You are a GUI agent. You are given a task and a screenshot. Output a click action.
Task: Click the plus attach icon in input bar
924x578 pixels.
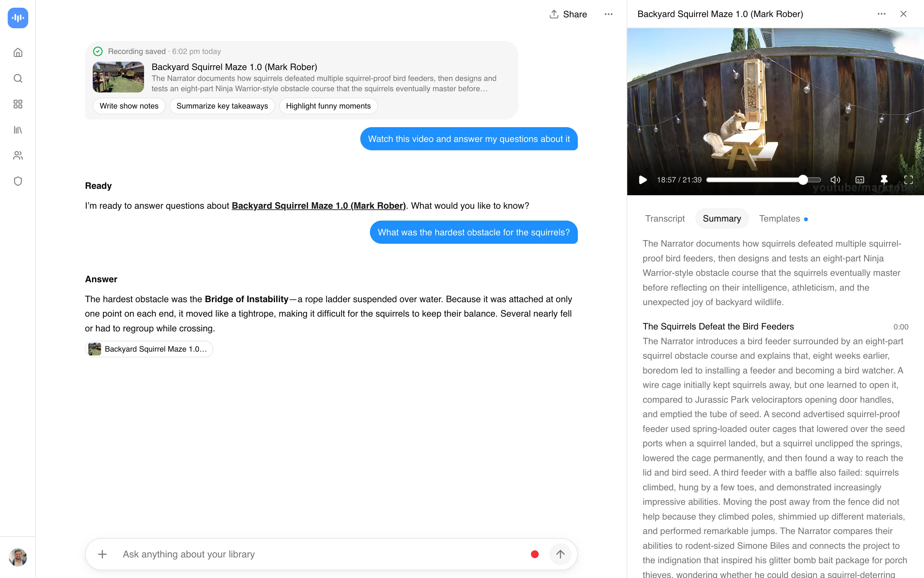pos(102,554)
